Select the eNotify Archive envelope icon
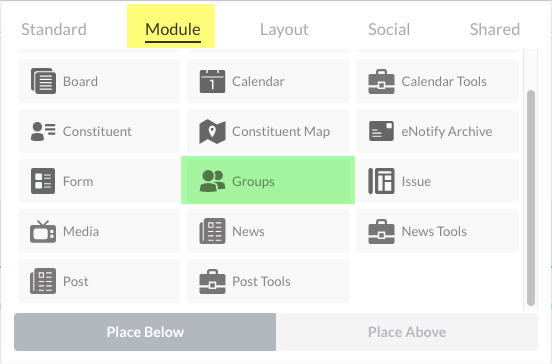 click(x=381, y=131)
